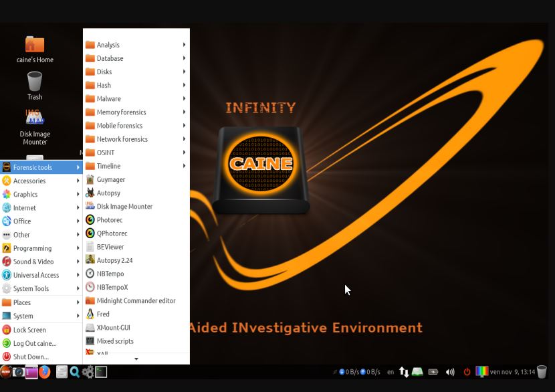This screenshot has height=392, width=555.
Task: Open the screenshot camera tool in the taskbar
Action: 19,372
